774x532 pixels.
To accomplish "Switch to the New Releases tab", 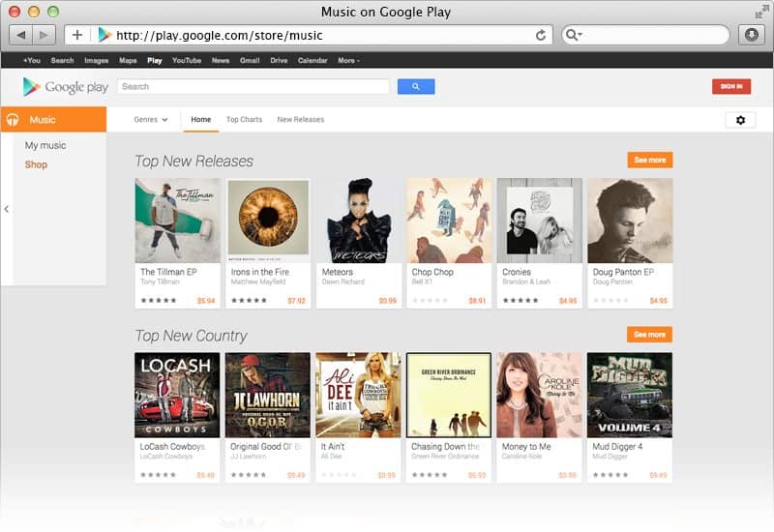I will coord(301,119).
